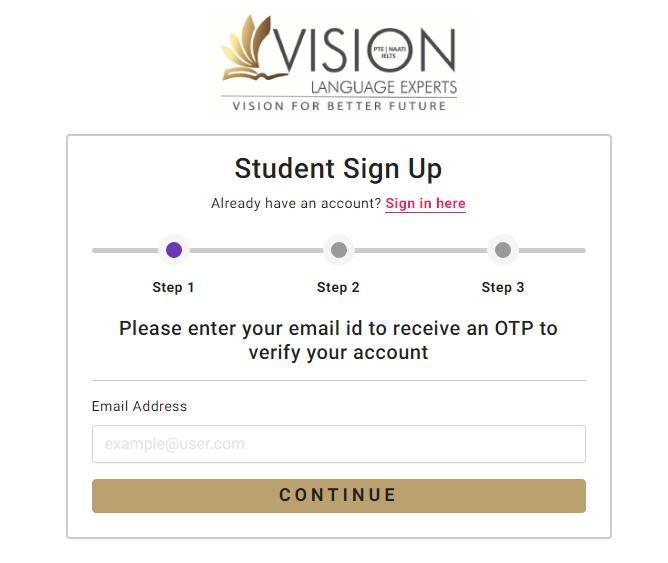
Task: Click the Student Sign Up heading
Action: 338,168
